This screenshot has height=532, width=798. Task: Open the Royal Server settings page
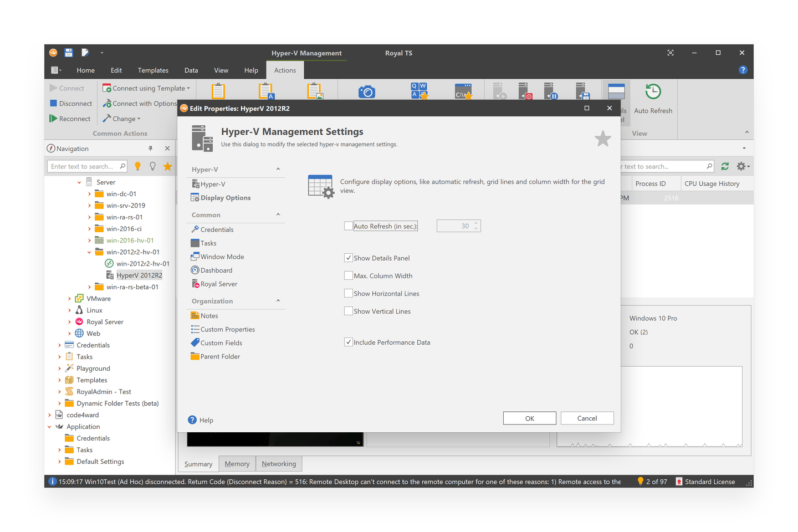click(x=218, y=283)
